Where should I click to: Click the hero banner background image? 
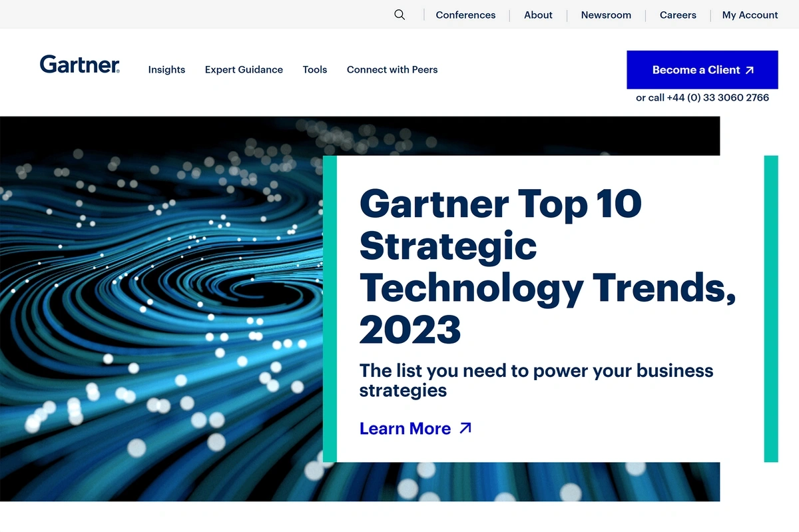tap(160, 300)
